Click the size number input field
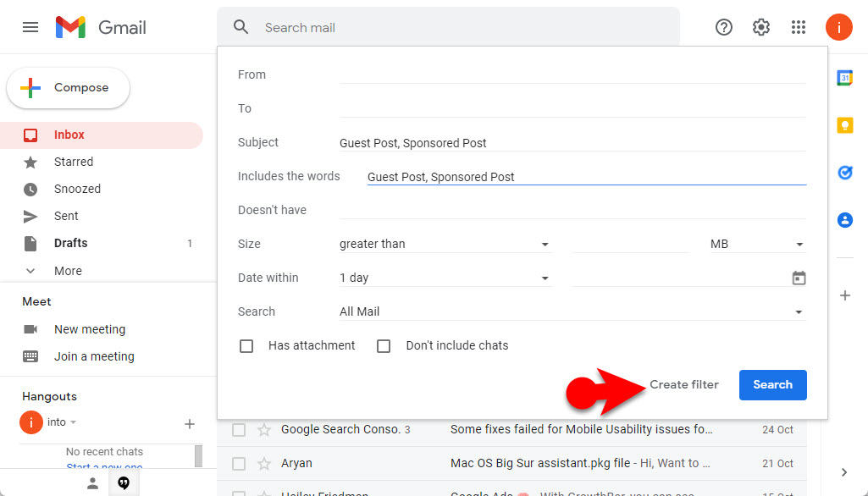This screenshot has height=496, width=868. [631, 244]
